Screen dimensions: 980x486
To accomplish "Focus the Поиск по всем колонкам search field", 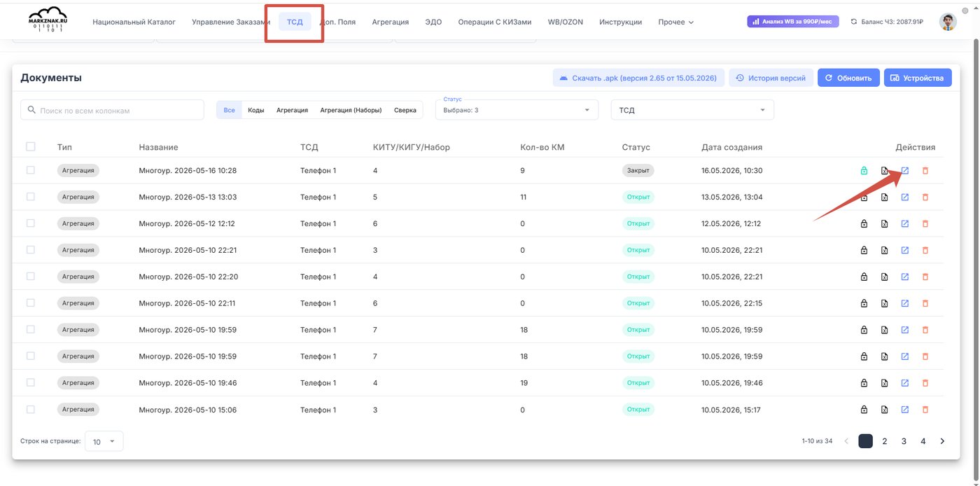I will pos(113,110).
